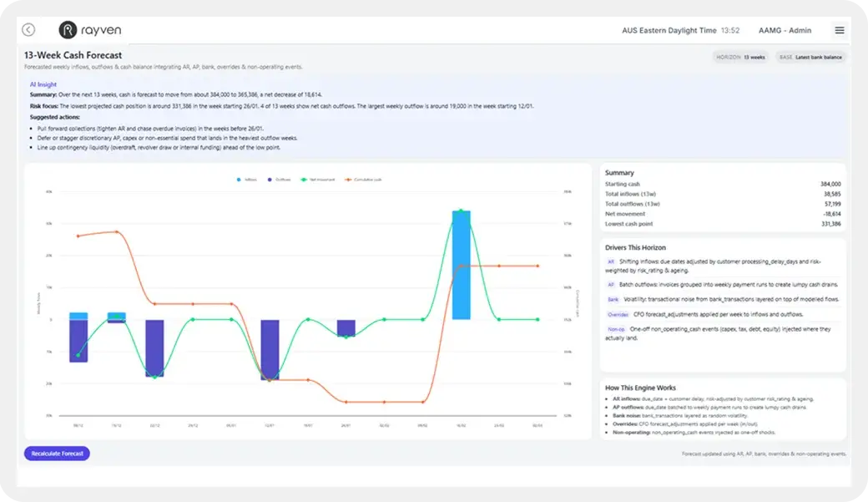Screen dimensions: 868x502
Task: Click the AP driver tag
Action: (611, 285)
